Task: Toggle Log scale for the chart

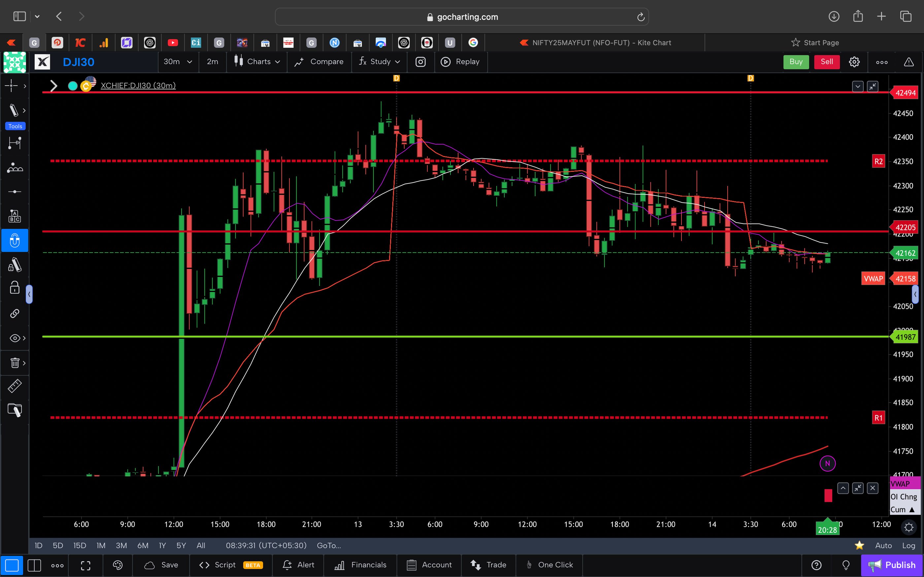Action: tap(910, 545)
